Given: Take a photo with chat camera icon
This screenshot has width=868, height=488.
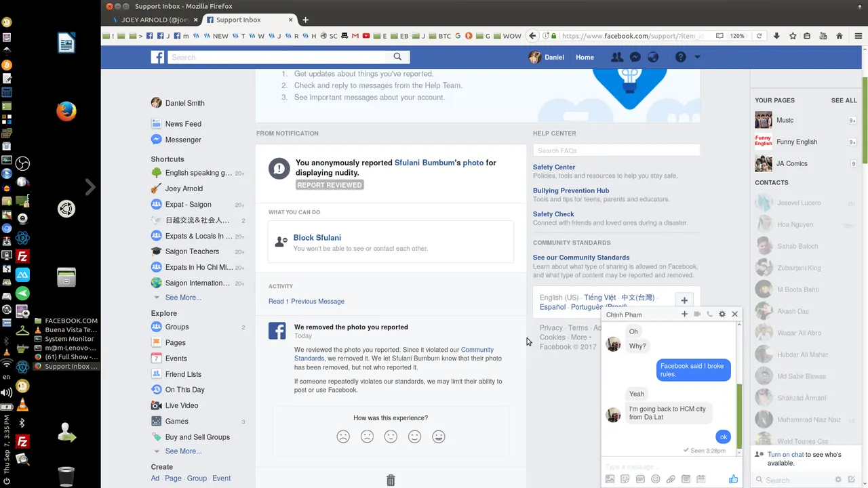Looking at the screenshot, I should coord(686,479).
